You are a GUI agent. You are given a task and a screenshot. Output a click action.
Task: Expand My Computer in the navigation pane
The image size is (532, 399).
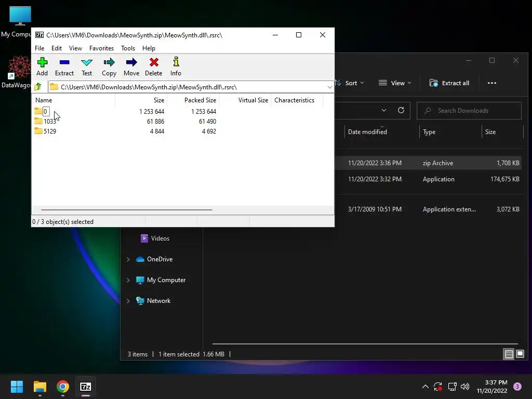(128, 280)
